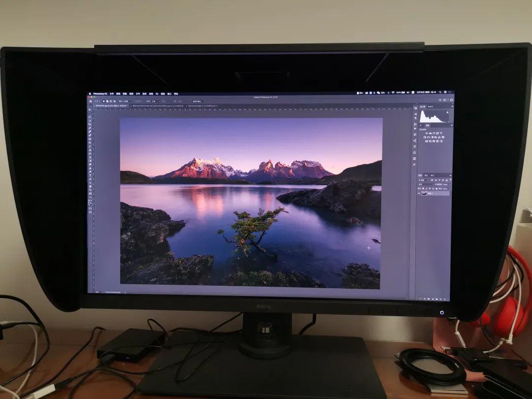Screen dimensions: 532x399
Task: Select the Quick Selection tool
Action: click(90, 121)
